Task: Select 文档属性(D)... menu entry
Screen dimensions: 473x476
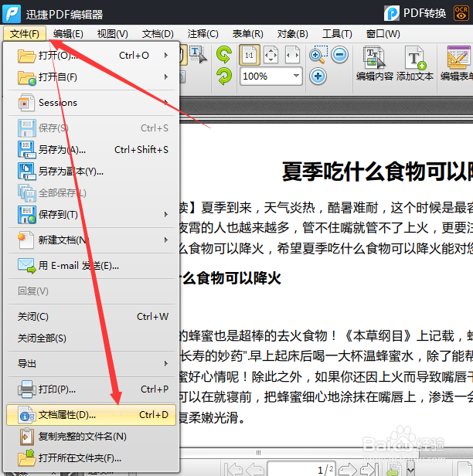Action: [x=91, y=415]
